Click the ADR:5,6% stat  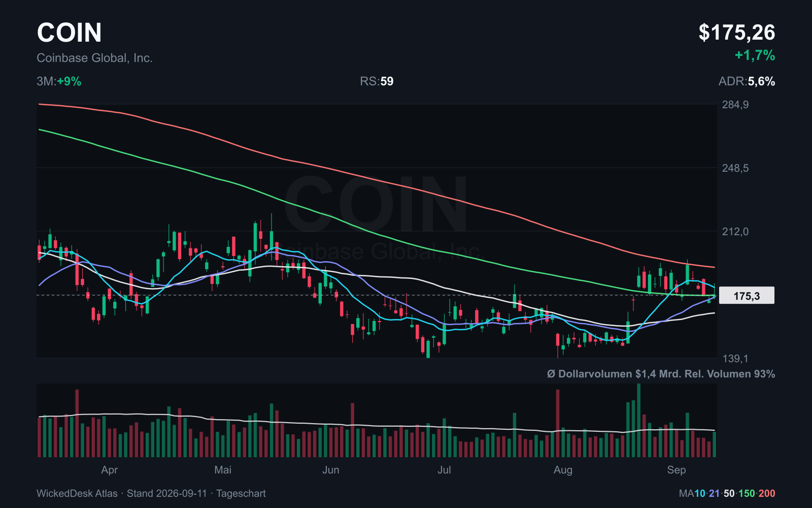(x=747, y=81)
